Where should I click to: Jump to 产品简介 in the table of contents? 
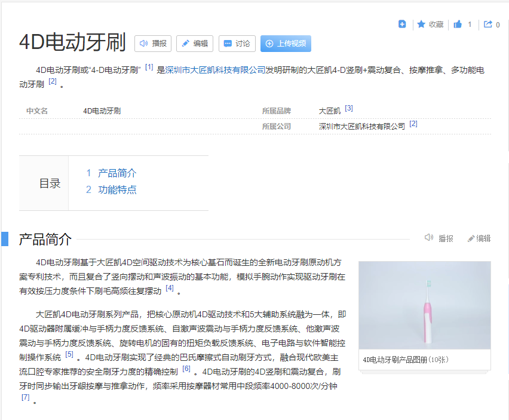(117, 173)
